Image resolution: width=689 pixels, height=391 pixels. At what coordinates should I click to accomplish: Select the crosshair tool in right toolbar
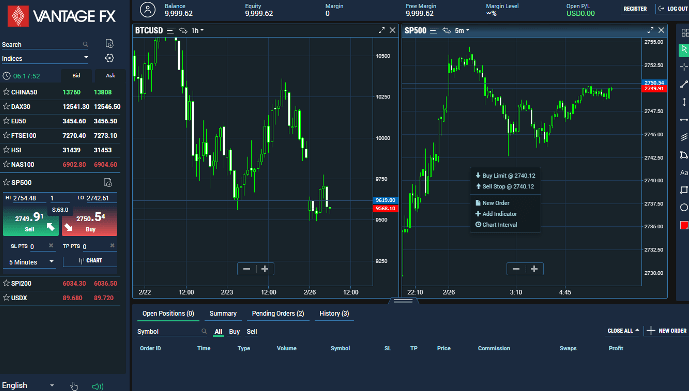tap(684, 67)
